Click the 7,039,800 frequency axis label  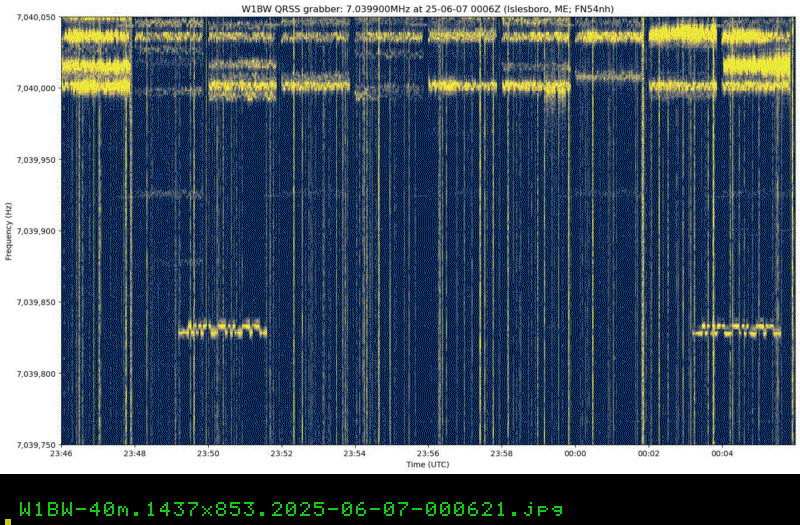[x=36, y=374]
